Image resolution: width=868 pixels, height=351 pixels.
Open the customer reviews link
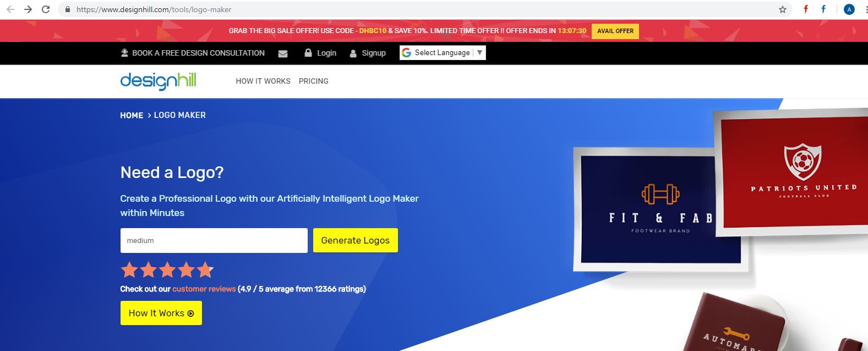[x=204, y=289]
